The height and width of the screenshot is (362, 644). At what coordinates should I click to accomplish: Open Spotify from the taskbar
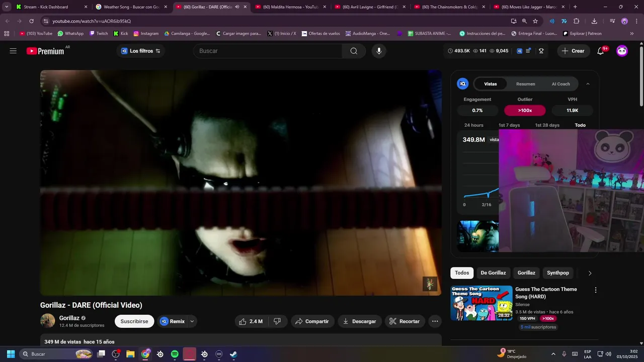tap(175, 354)
